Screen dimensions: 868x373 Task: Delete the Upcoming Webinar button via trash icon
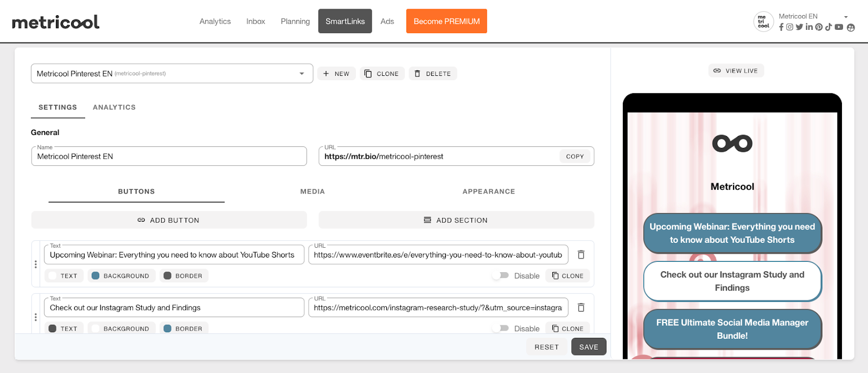pos(581,254)
